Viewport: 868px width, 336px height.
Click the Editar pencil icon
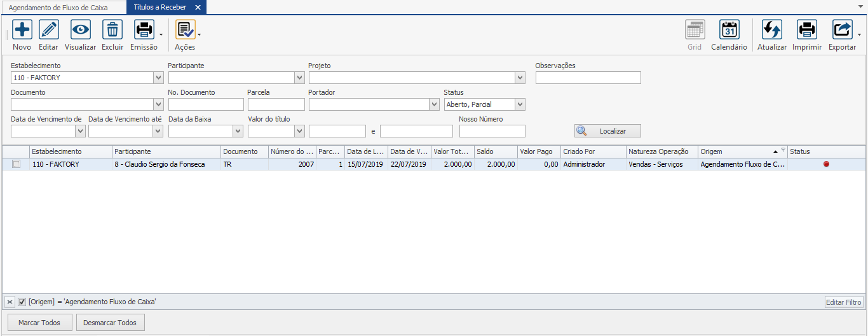click(x=48, y=30)
